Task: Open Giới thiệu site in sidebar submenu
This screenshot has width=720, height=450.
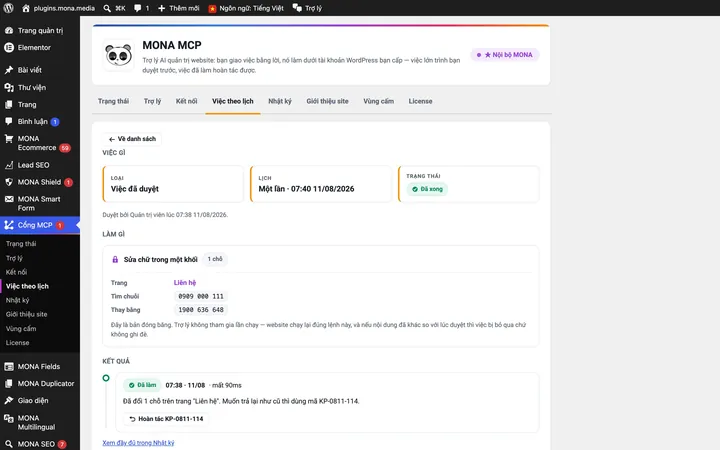Action: (x=26, y=315)
